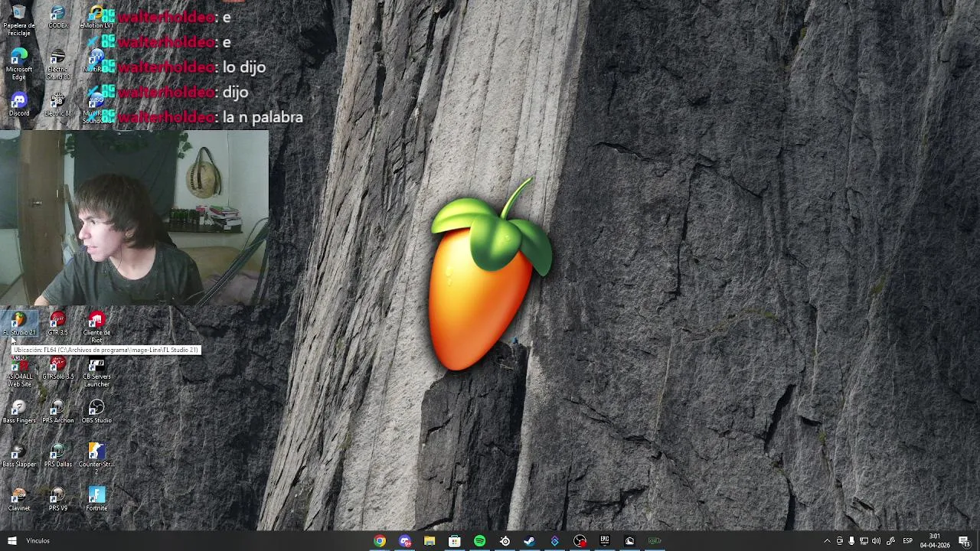Viewport: 980px width, 551px height.
Task: Open the network status tray icon
Action: (x=864, y=541)
